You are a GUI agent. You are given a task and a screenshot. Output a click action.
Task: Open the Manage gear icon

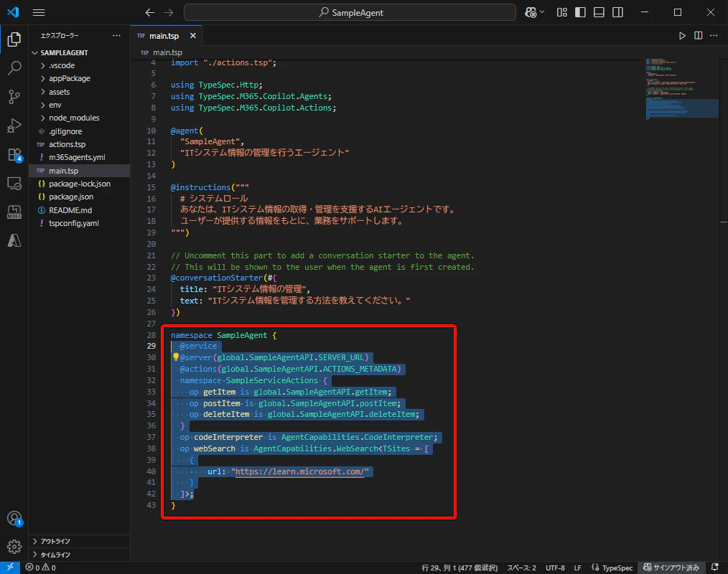[x=14, y=547]
